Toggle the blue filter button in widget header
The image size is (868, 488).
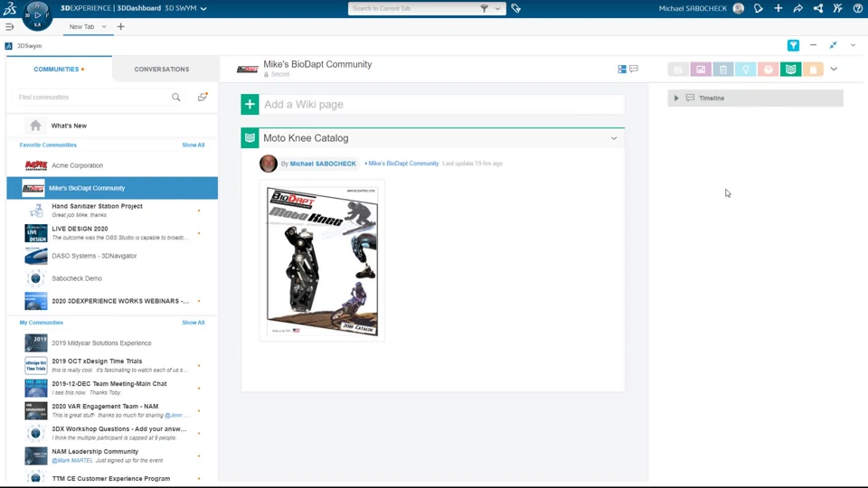793,45
